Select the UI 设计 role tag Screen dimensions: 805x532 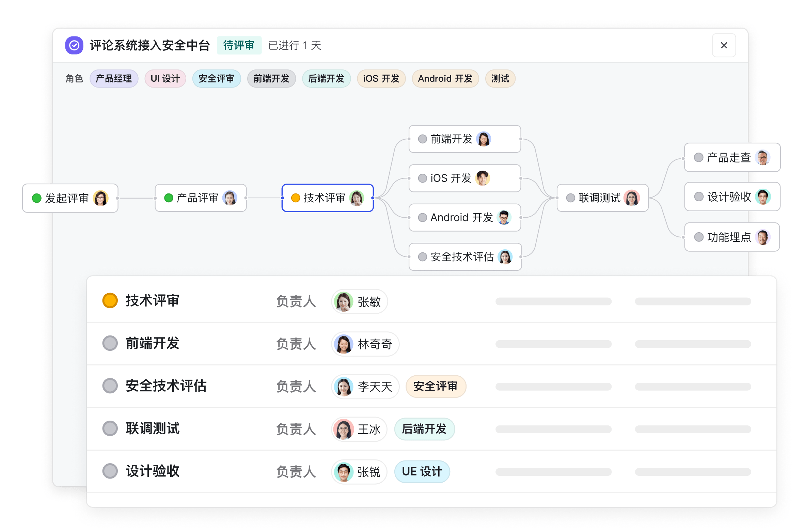tap(165, 79)
